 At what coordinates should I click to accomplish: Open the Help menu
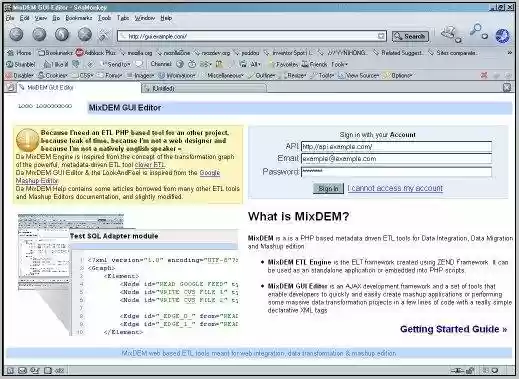(166, 18)
